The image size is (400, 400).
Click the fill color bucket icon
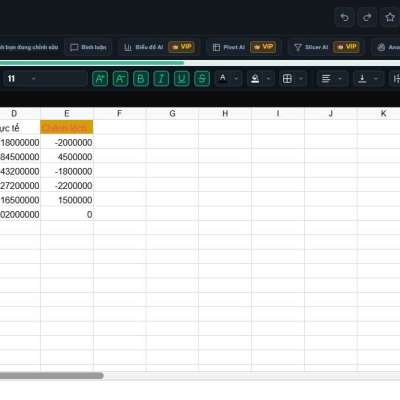tap(255, 79)
